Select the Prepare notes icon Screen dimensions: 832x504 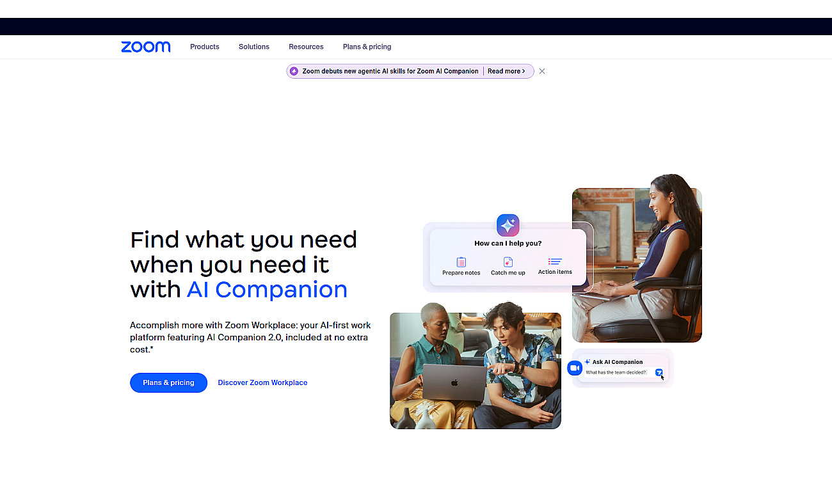[x=461, y=262]
